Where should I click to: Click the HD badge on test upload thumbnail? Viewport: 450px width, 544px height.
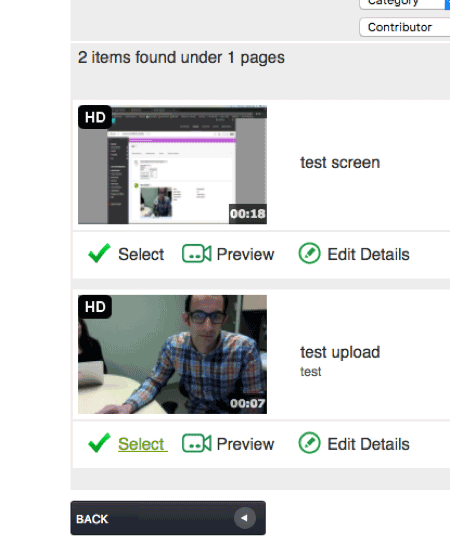tap(95, 307)
